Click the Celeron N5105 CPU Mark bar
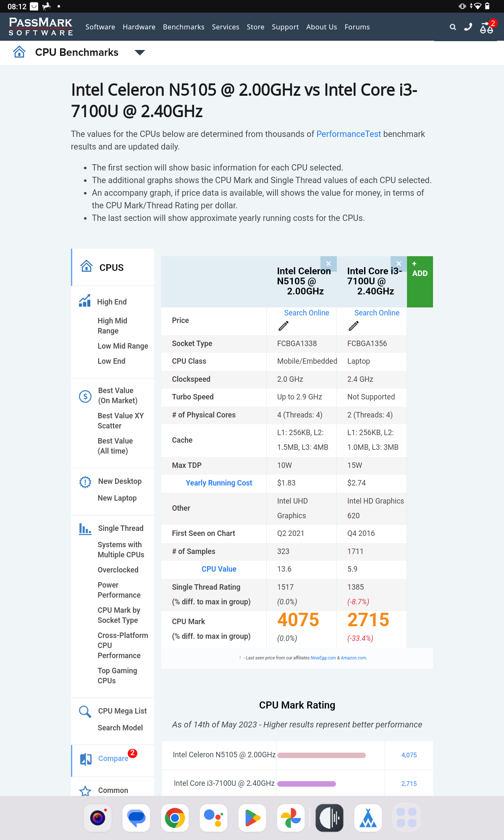The height and width of the screenshot is (840, 504). (322, 755)
